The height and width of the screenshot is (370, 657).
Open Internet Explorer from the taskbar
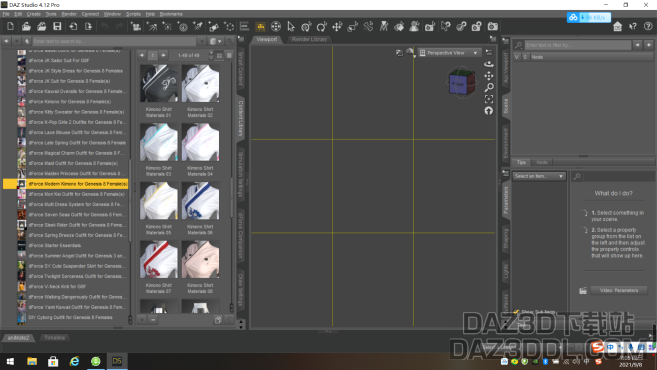point(75,361)
